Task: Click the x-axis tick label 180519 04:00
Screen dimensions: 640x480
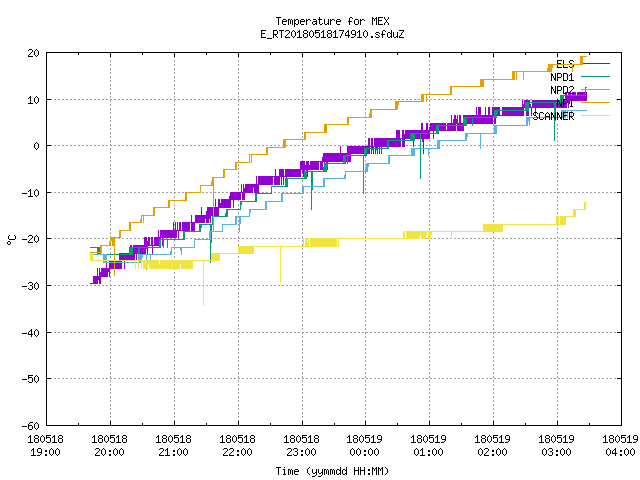Action: point(620,446)
